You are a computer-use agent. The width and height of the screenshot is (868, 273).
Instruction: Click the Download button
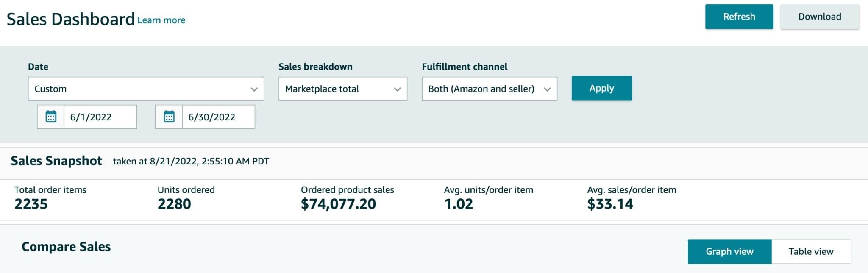(x=819, y=17)
